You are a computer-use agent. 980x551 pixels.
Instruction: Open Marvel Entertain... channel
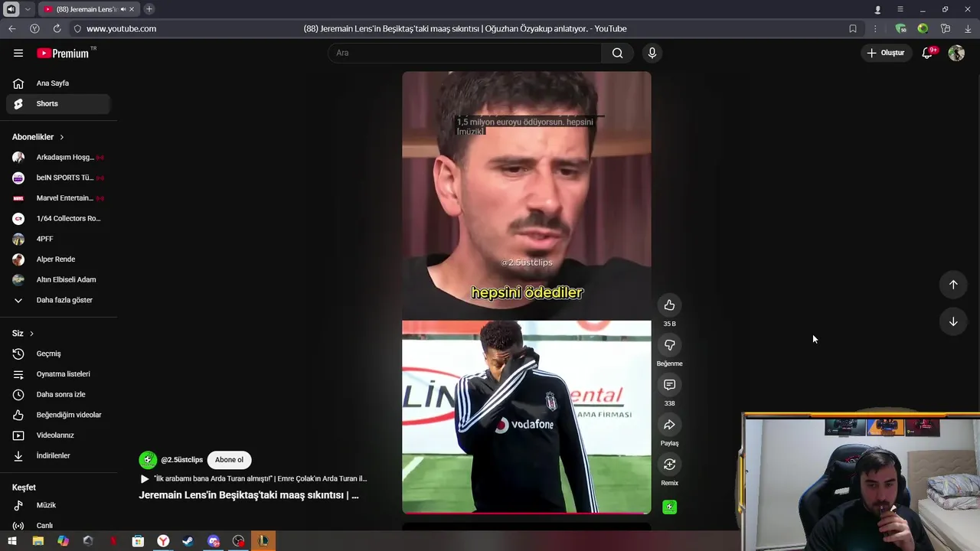coord(57,198)
